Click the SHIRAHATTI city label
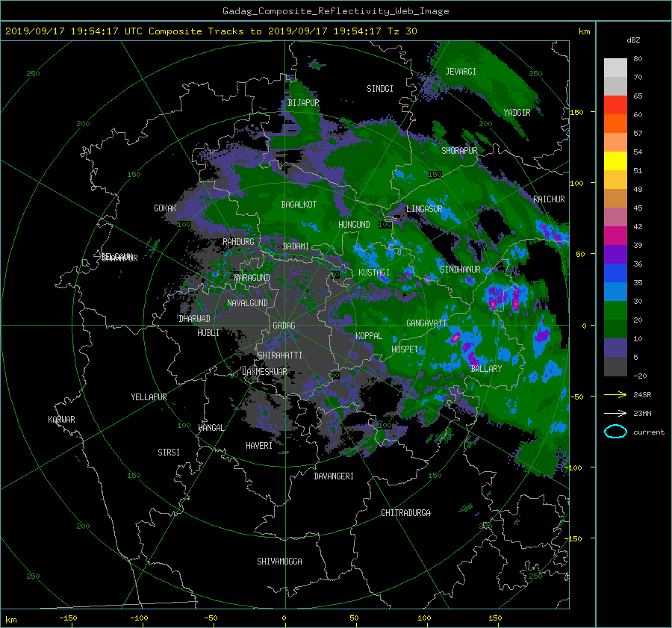672x628 pixels. [280, 355]
